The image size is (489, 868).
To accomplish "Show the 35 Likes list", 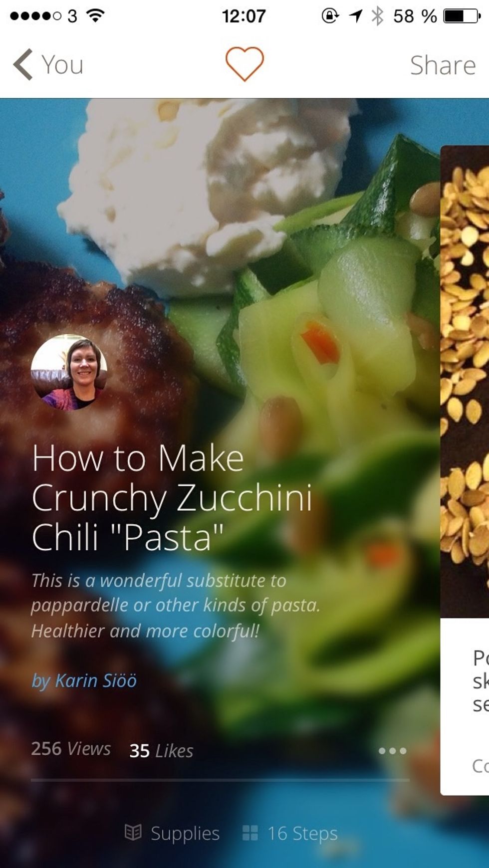I will point(161,750).
